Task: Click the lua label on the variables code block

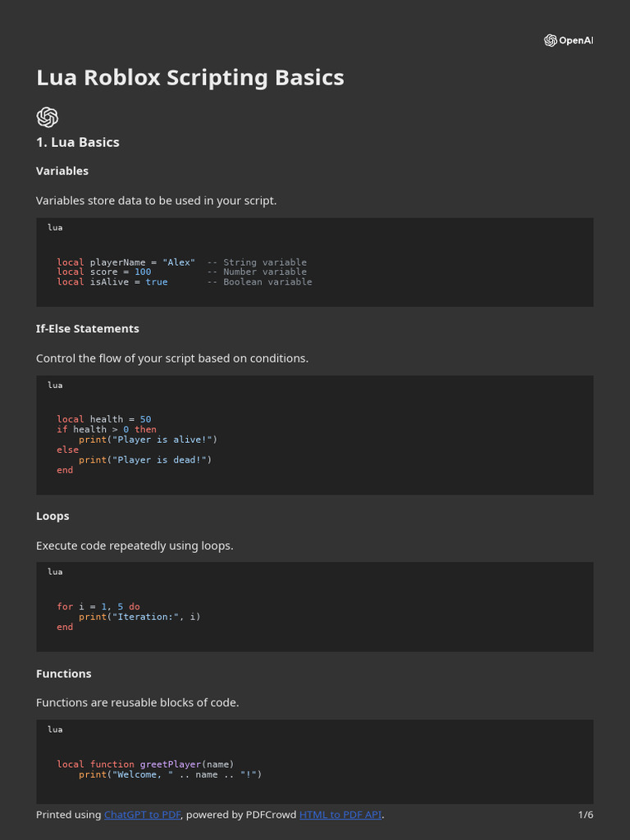Action: [x=55, y=227]
